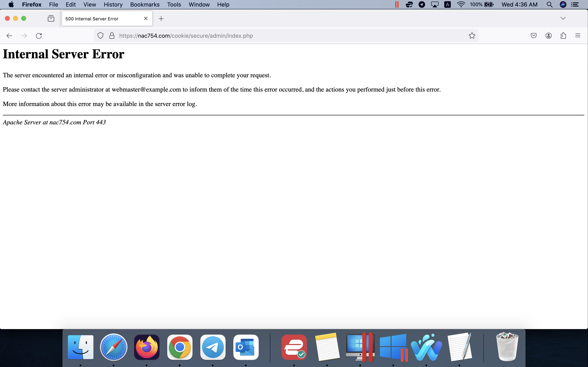
Task: Launch Telegram from the dock
Action: pos(213,347)
